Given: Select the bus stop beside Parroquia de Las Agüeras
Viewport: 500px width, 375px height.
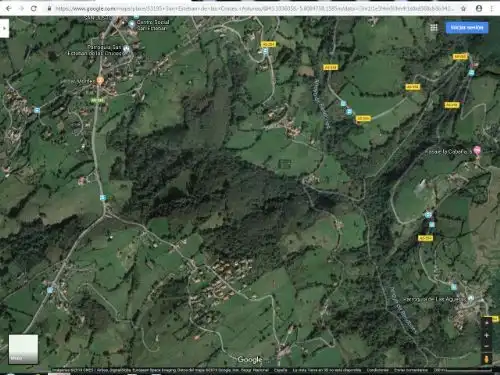Looking at the screenshot, I should click(x=454, y=287).
